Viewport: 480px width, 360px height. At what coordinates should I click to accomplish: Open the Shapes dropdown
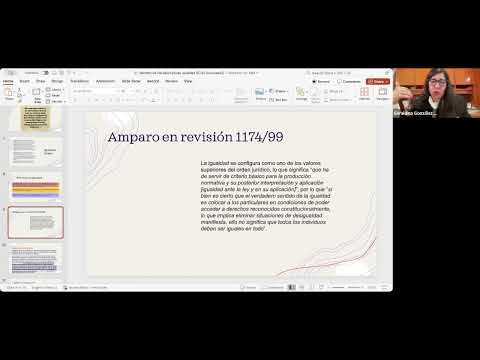coord(279,91)
